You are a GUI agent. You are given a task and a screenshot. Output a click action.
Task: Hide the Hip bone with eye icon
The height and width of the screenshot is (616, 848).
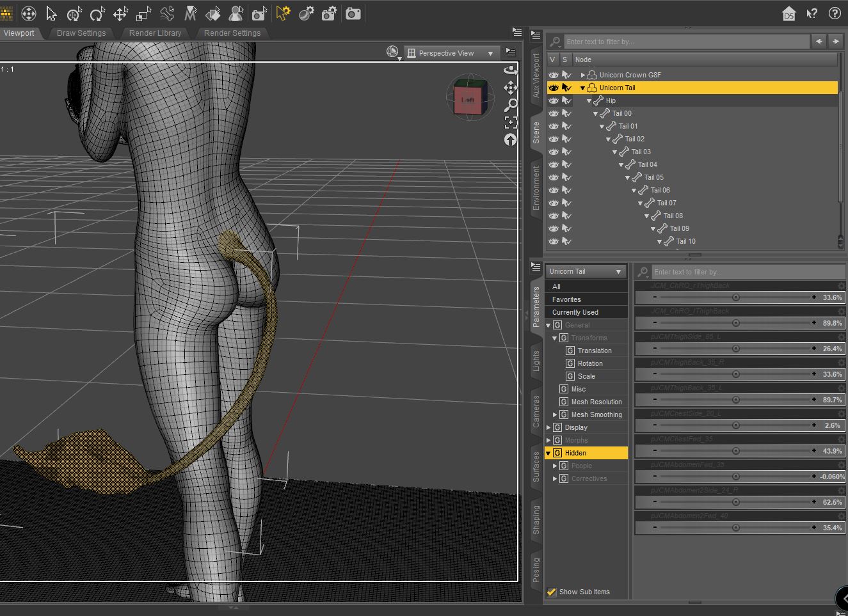[554, 100]
